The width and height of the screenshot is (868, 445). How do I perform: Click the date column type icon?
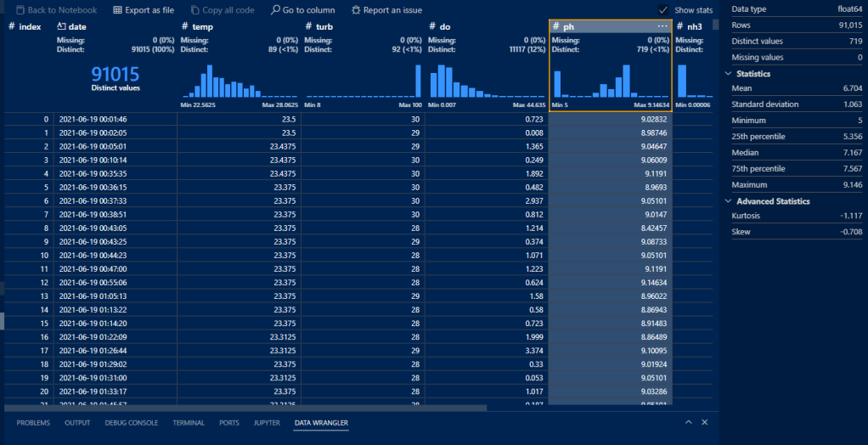click(x=61, y=27)
